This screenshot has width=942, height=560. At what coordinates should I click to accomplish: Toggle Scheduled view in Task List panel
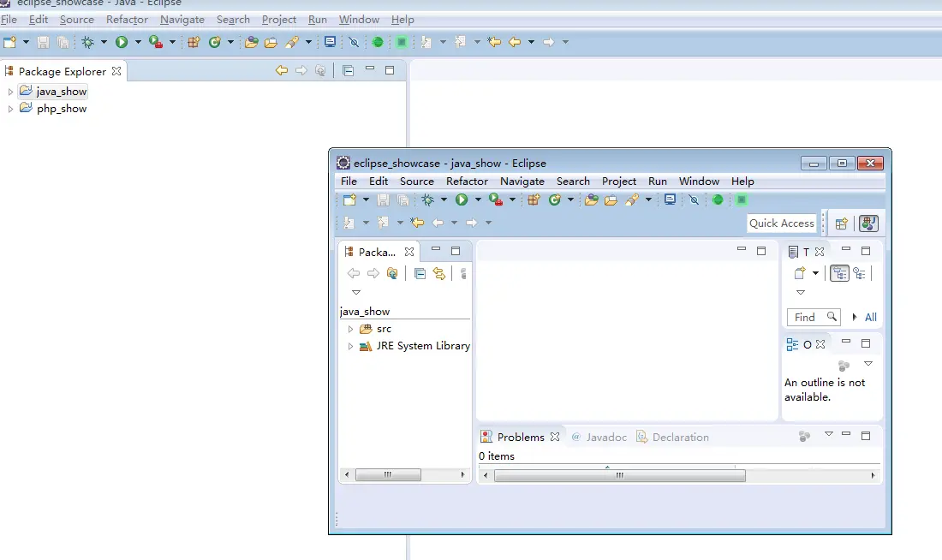point(859,273)
